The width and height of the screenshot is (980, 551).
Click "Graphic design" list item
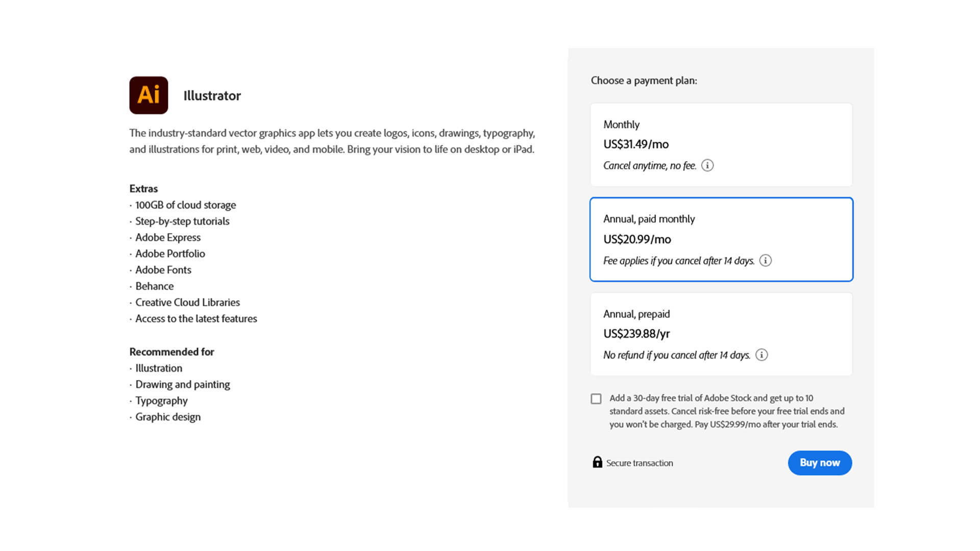click(168, 417)
